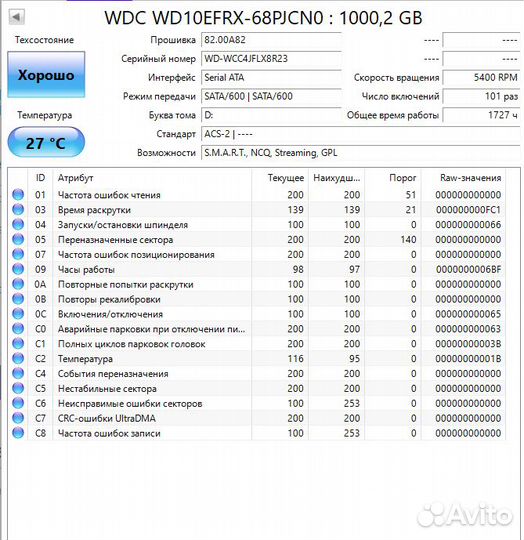Select the Частота ошибок записи attribute name

(109, 433)
